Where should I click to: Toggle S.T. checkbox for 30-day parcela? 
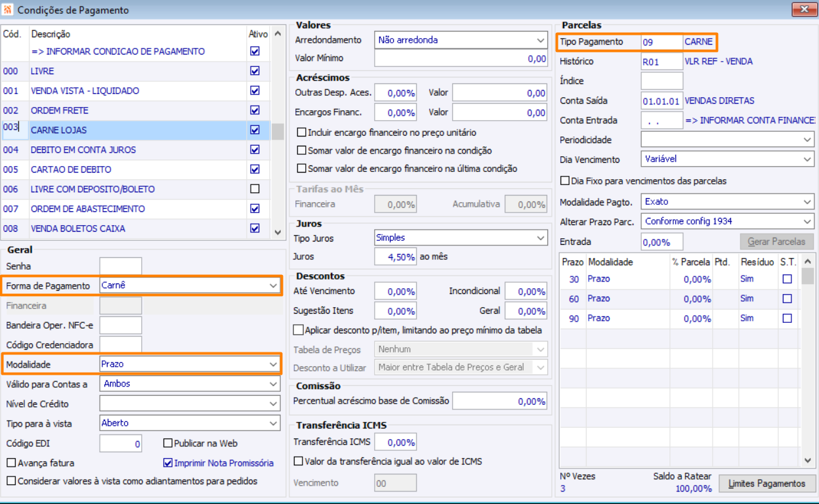coord(787,279)
